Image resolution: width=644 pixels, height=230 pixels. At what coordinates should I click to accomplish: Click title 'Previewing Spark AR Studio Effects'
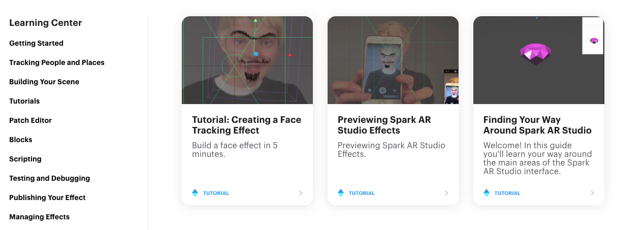[384, 125]
